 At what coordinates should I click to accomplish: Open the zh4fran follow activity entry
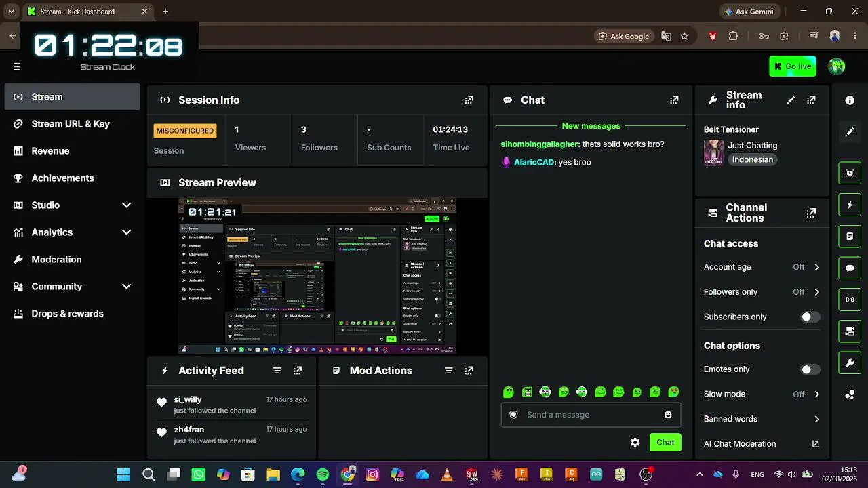pyautogui.click(x=232, y=434)
